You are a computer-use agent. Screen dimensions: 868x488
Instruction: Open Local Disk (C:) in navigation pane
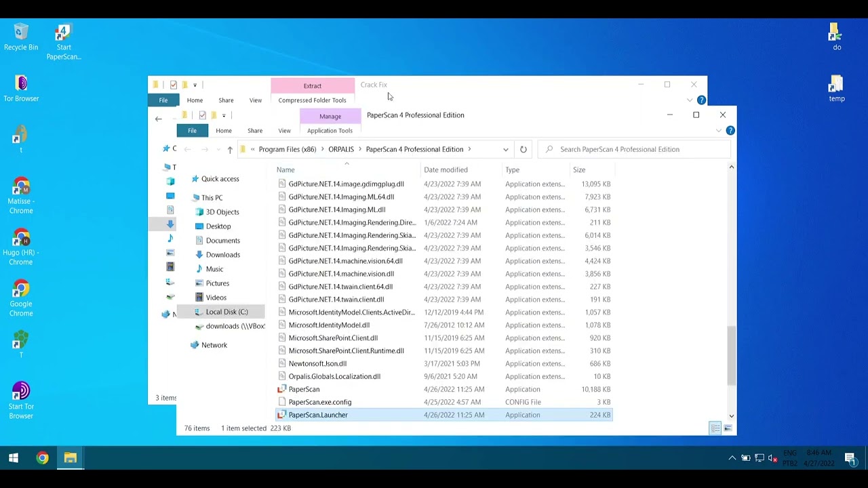[x=226, y=312]
